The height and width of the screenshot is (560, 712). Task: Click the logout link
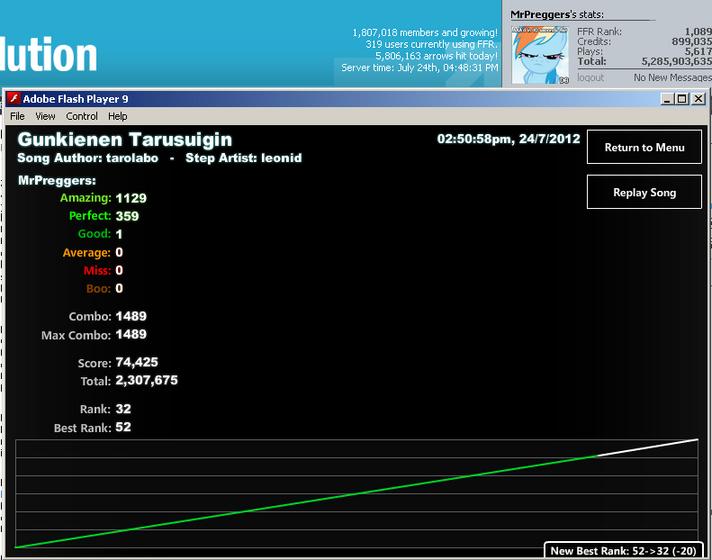pyautogui.click(x=590, y=78)
